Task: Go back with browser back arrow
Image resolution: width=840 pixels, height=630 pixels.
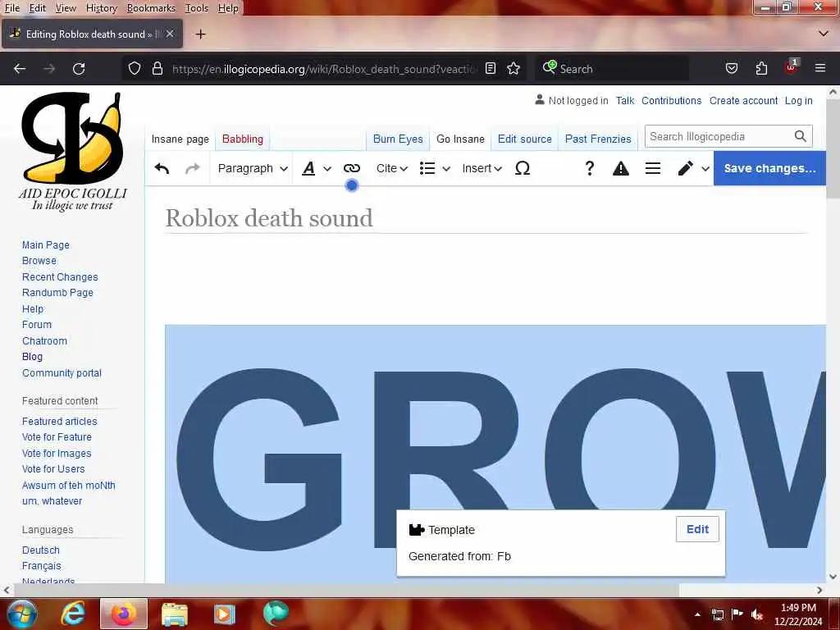Action: point(20,69)
